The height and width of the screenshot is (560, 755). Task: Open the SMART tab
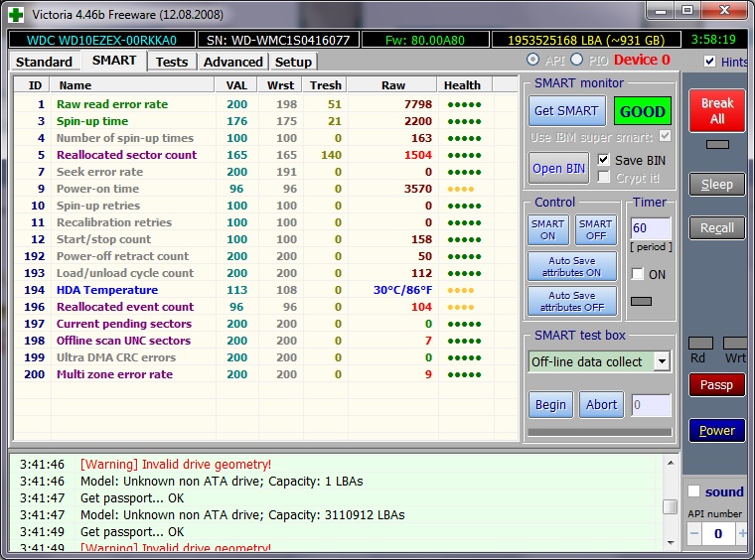[114, 61]
